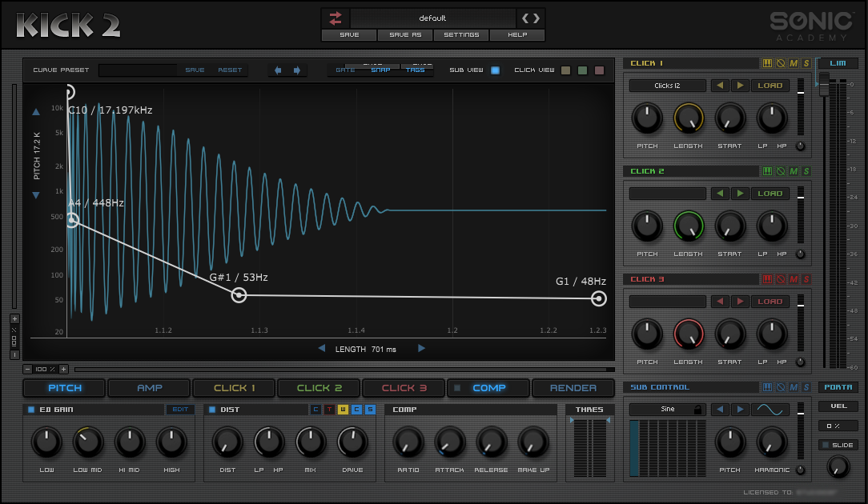868x504 pixels.
Task: Select the G#1 / 53Hz pitch node
Action: point(239,295)
